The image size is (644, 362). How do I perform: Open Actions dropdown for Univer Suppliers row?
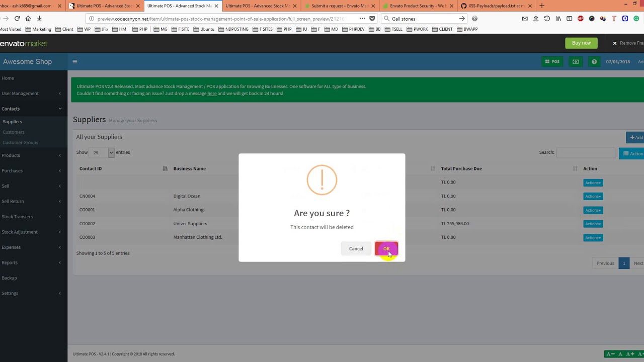(x=593, y=224)
